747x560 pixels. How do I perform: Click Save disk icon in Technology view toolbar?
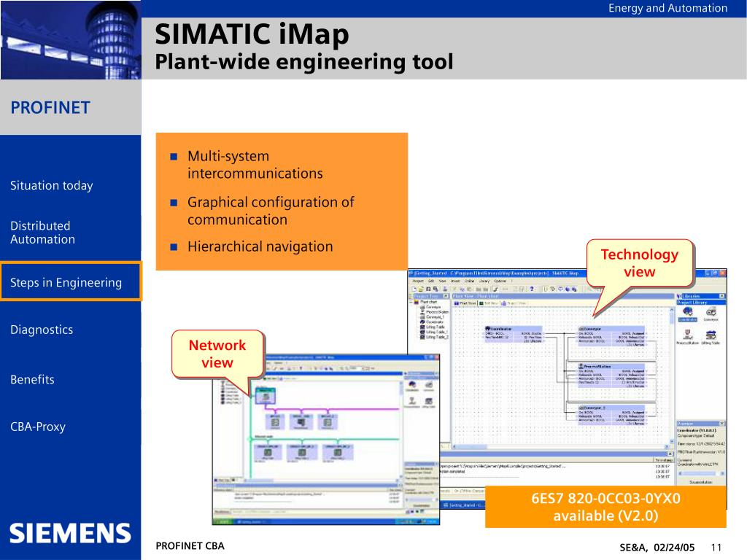(428, 289)
